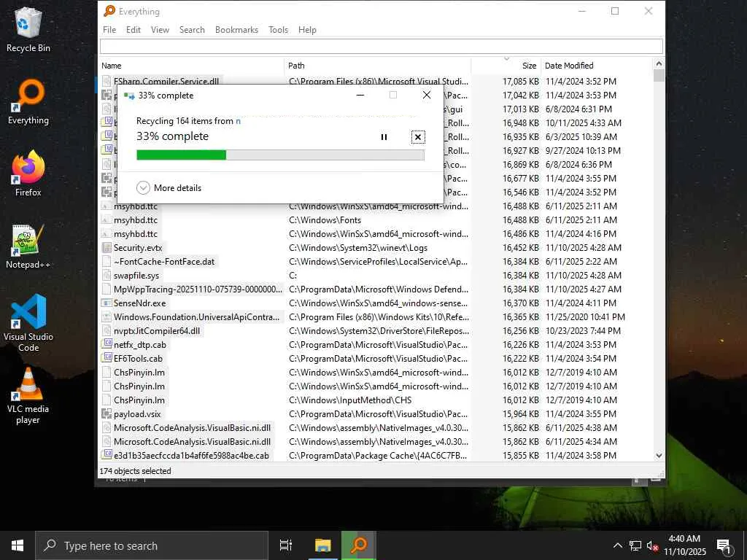The width and height of the screenshot is (747, 560).
Task: Cancel the recycling operation
Action: click(418, 137)
